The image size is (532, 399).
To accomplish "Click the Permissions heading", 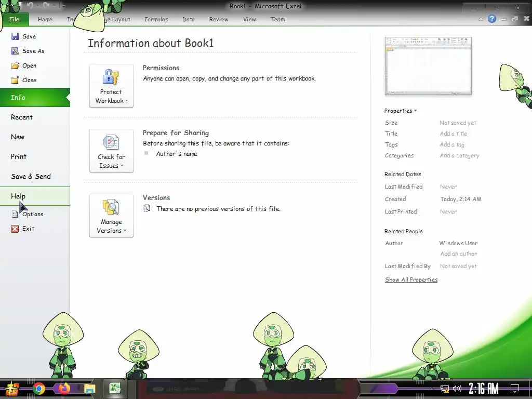I will tap(161, 68).
